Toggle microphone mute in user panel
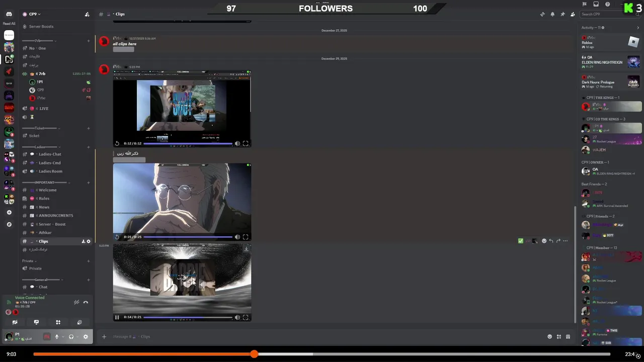Image resolution: width=644 pixels, height=362 pixels. coord(57,337)
